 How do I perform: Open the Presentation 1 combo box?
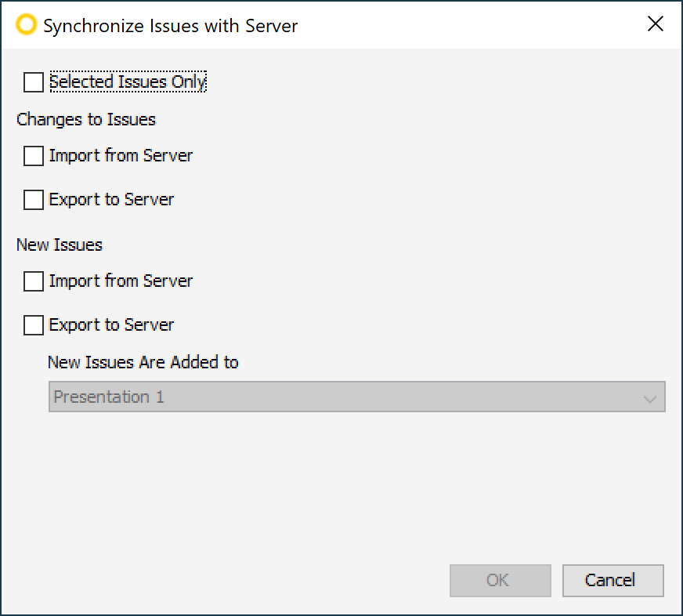coord(345,397)
